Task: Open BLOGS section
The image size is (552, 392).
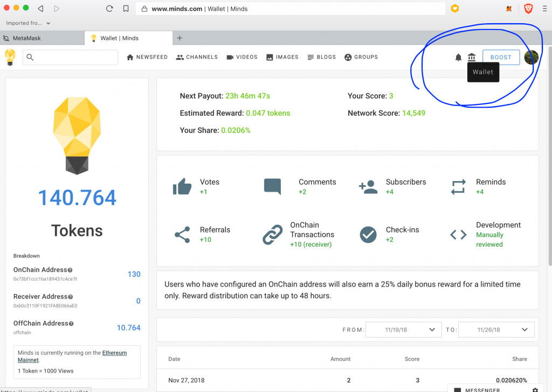Action: coord(321,57)
